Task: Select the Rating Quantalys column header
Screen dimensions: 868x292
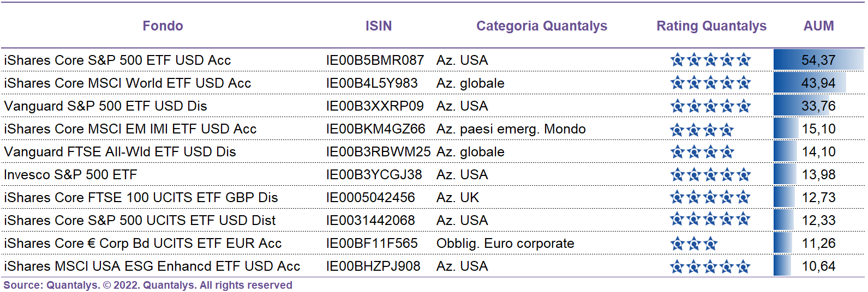Action: coord(711,26)
